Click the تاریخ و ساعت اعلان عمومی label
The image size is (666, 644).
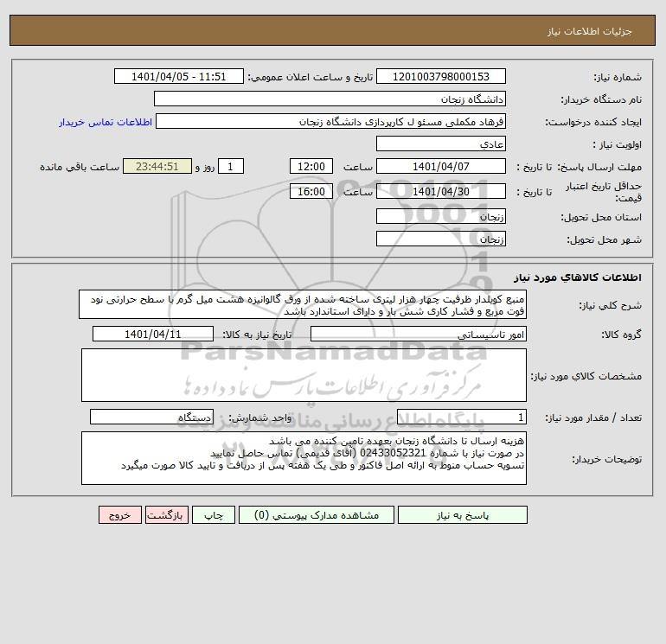pyautogui.click(x=311, y=77)
